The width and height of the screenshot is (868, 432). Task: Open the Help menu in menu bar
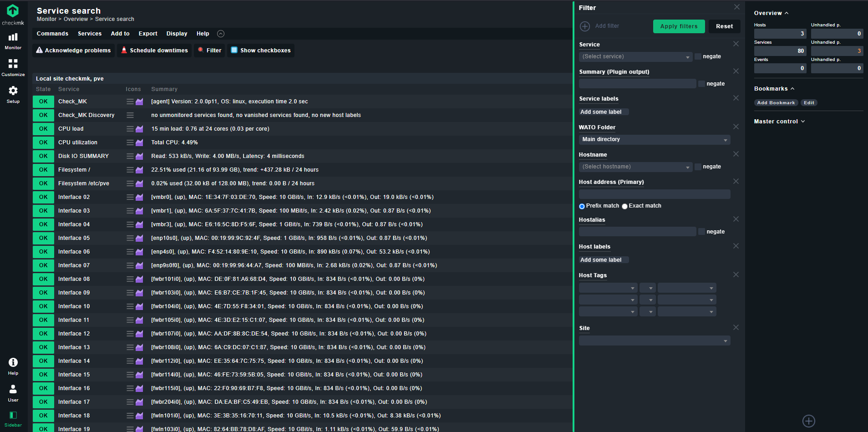click(203, 34)
